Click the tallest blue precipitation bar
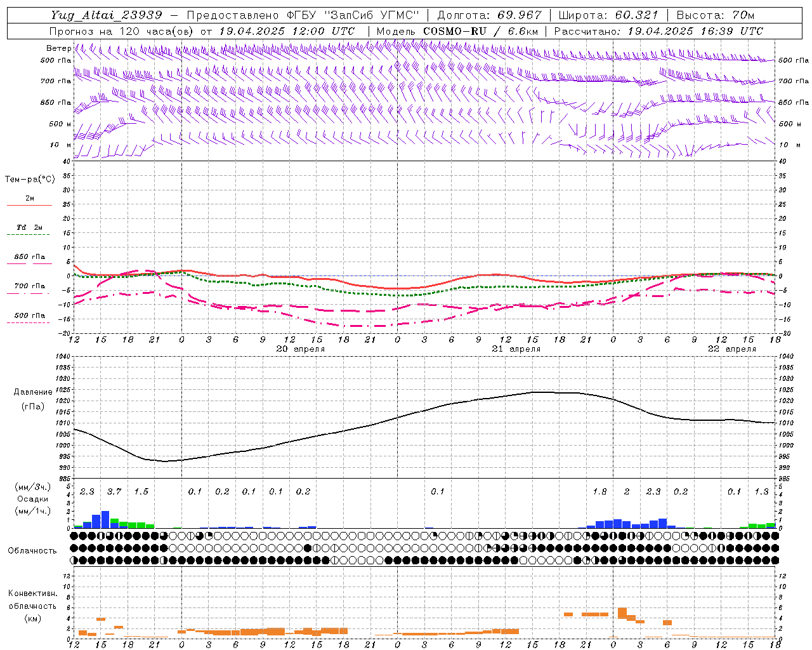This screenshot has height=650, width=812. click(105, 520)
